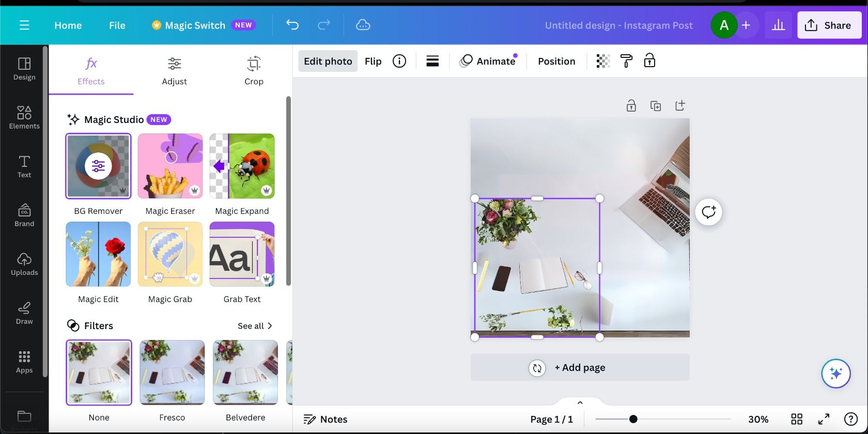Open the transparency checkerboard icon
This screenshot has width=868, height=434.
pos(603,61)
